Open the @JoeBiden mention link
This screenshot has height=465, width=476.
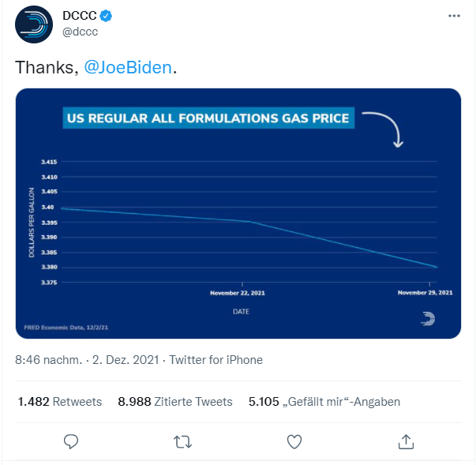coord(127,68)
